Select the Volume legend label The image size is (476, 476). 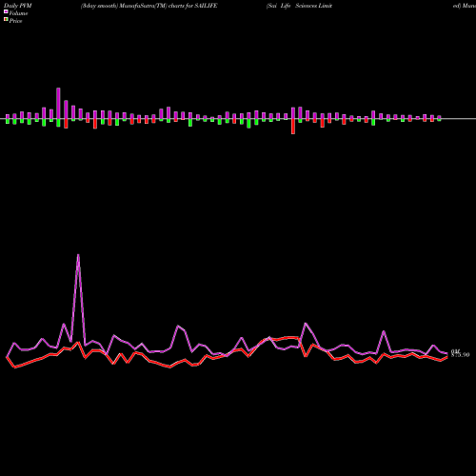click(18, 13)
